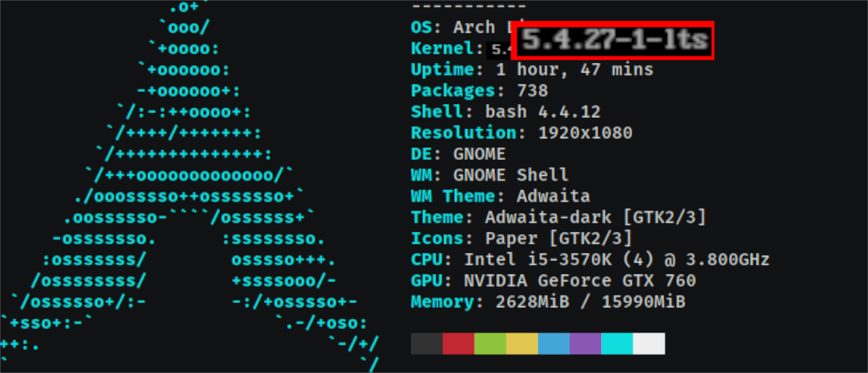Click the red color swatch
This screenshot has width=868, height=373.
click(x=459, y=343)
